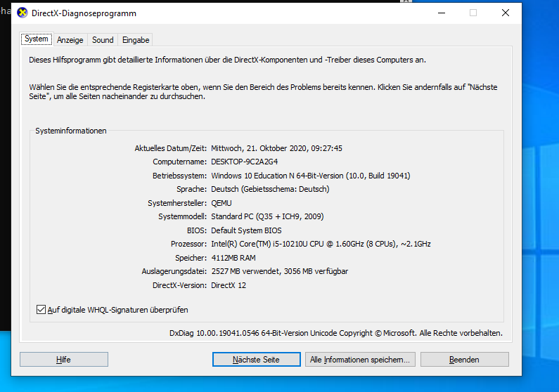This screenshot has height=392, width=559.
Task: Click the Systemmodell value Standard PC
Action: pos(267,216)
